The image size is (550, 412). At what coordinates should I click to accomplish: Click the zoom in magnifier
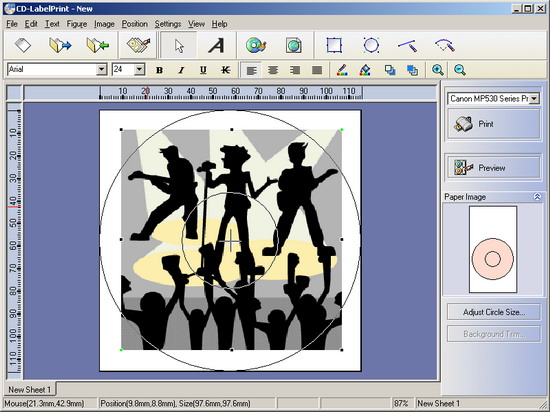point(438,70)
